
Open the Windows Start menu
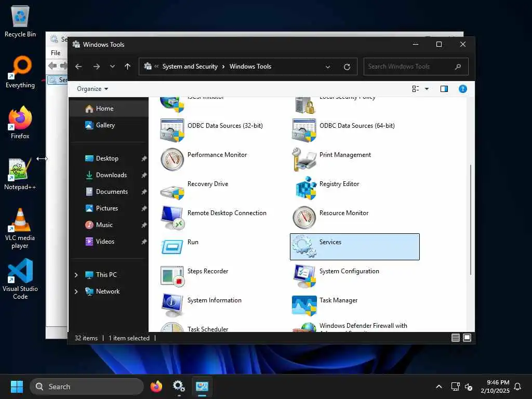point(17,387)
